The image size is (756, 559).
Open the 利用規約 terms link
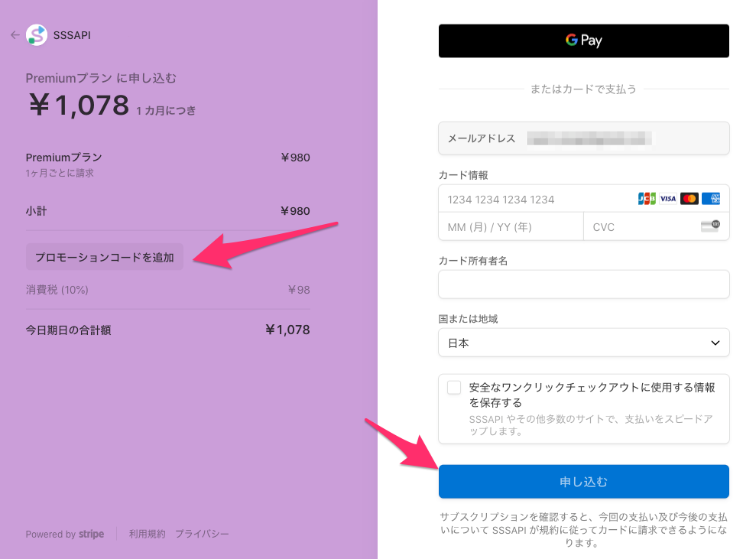(147, 534)
